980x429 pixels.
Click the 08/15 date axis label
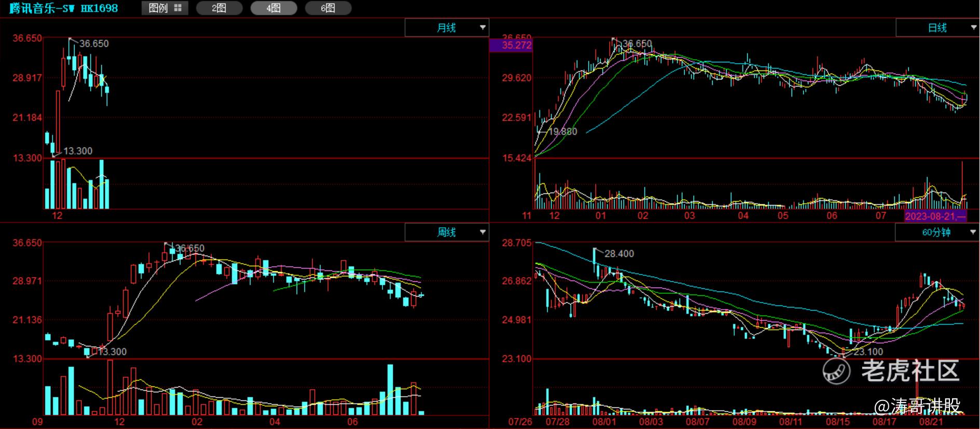837,422
